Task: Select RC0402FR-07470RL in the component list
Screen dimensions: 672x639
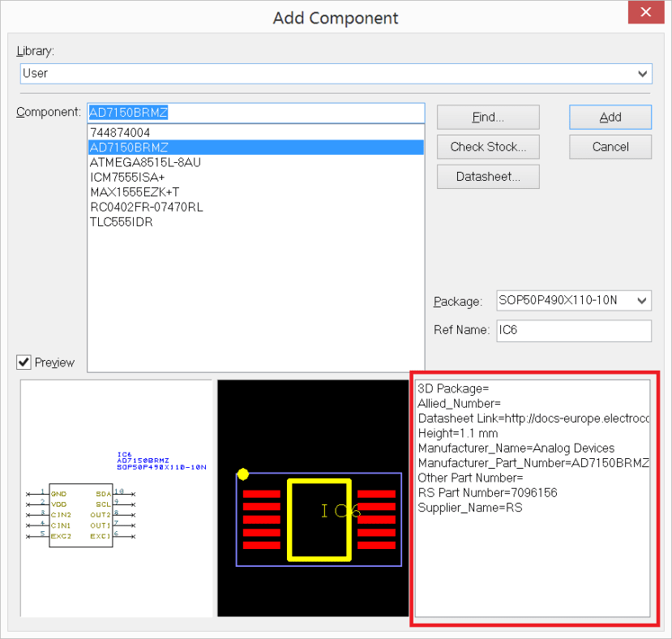Action: (x=256, y=207)
